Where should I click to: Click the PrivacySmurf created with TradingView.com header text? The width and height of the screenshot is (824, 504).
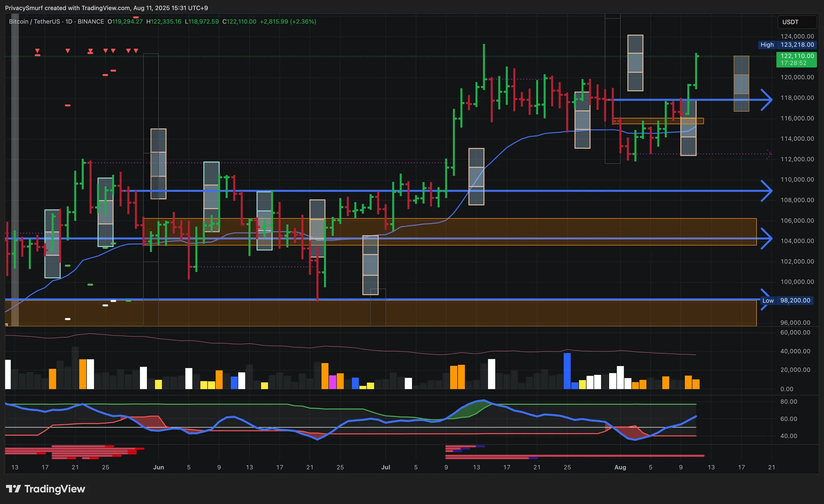point(106,8)
